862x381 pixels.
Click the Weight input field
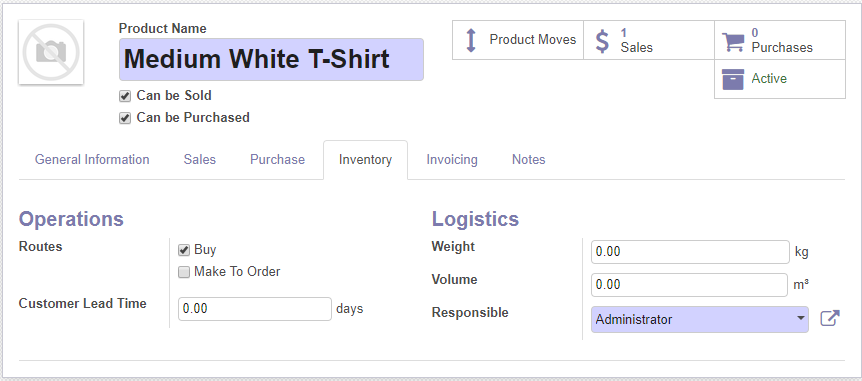coord(690,252)
